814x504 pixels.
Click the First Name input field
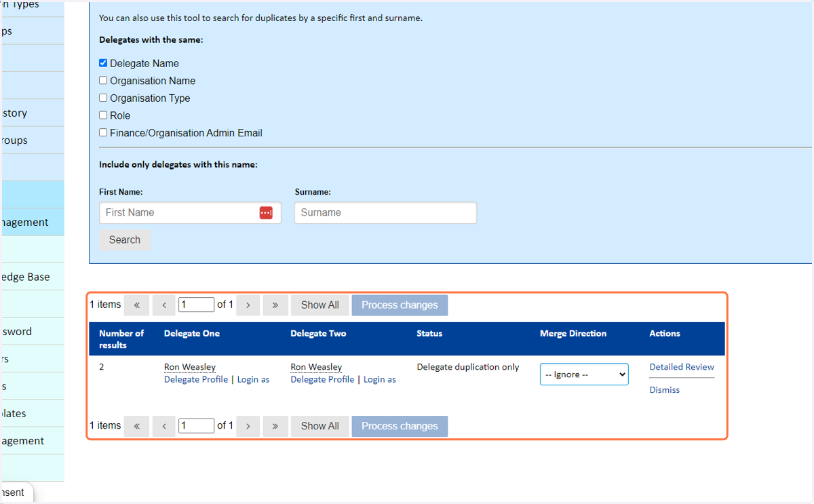[190, 212]
